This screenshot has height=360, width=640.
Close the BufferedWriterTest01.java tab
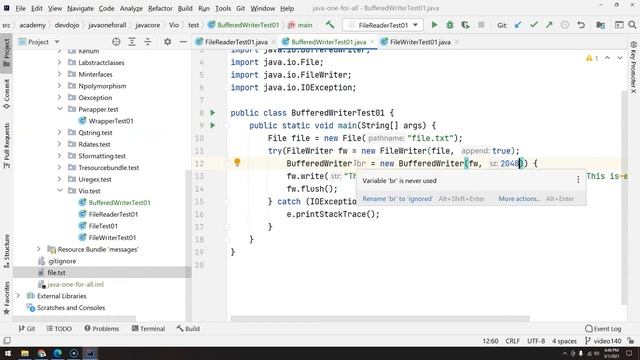click(372, 42)
